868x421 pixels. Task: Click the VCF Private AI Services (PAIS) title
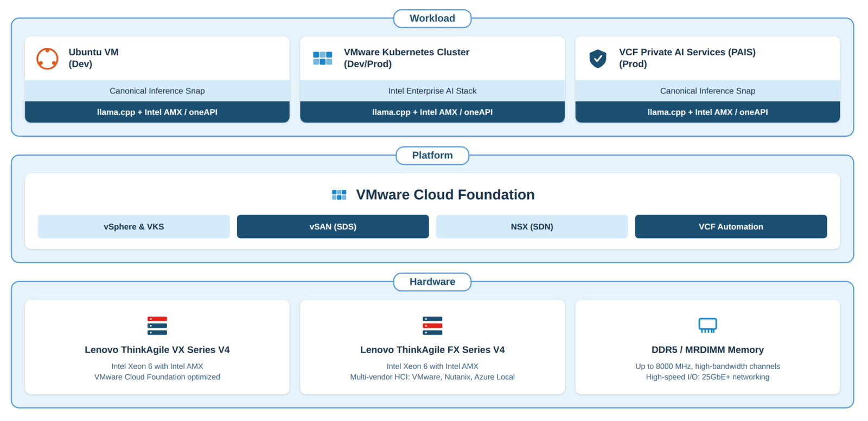coord(687,58)
